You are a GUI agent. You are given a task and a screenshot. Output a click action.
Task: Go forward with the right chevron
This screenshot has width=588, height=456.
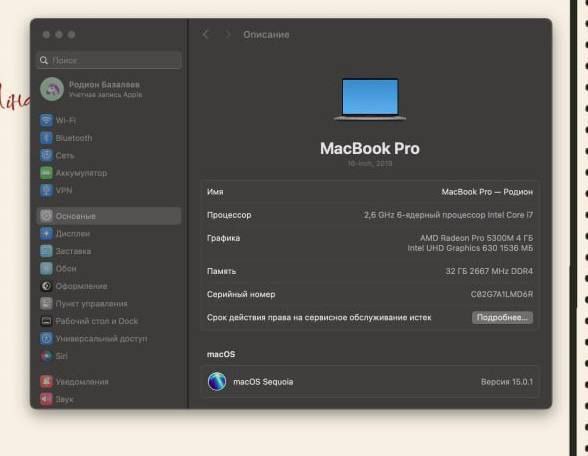227,34
